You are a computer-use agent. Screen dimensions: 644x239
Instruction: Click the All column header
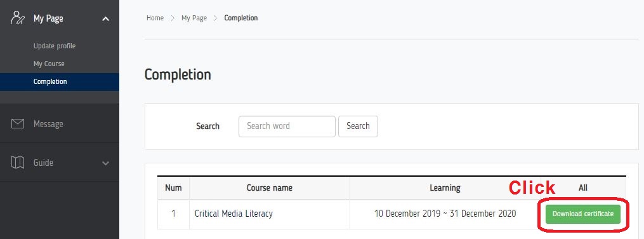tap(583, 188)
